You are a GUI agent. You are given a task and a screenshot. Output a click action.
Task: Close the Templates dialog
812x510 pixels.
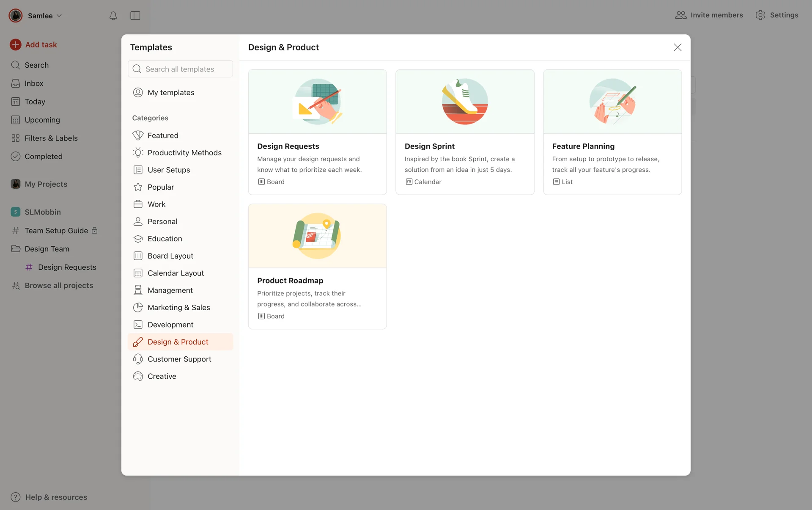678,47
